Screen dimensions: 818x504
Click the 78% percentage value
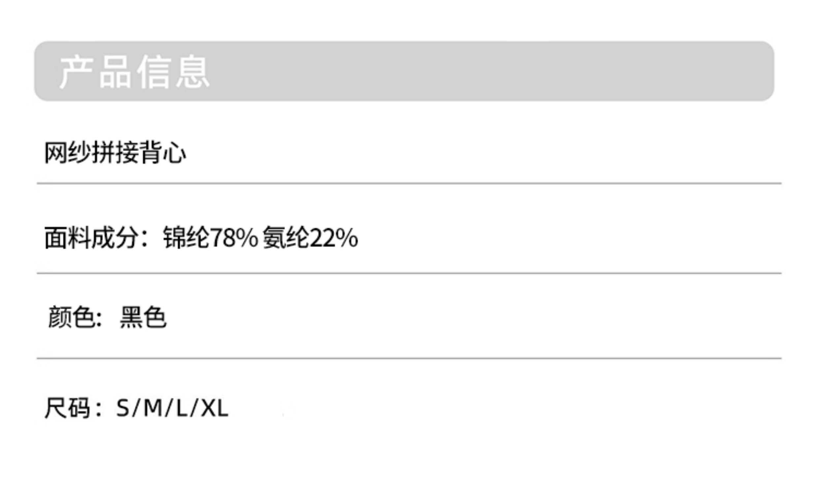point(234,238)
